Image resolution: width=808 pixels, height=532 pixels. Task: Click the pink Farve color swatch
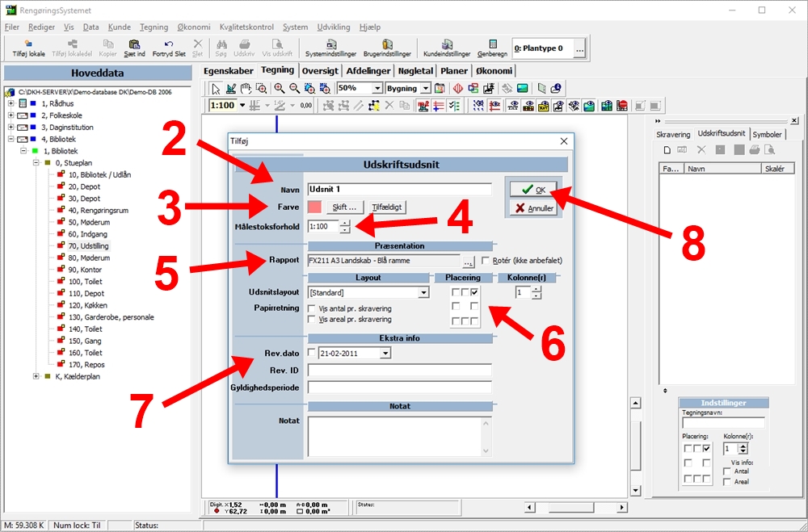(x=314, y=207)
